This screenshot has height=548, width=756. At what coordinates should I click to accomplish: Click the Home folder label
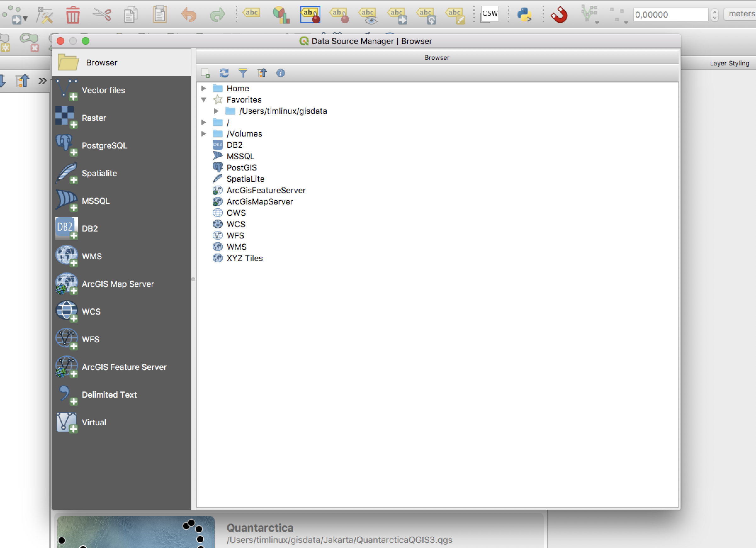click(x=238, y=88)
